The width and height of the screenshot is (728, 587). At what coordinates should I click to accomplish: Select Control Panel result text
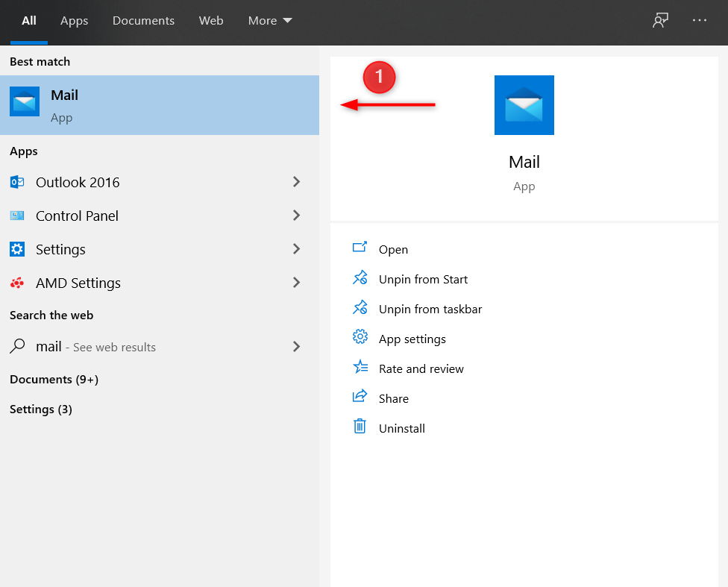[x=77, y=216]
